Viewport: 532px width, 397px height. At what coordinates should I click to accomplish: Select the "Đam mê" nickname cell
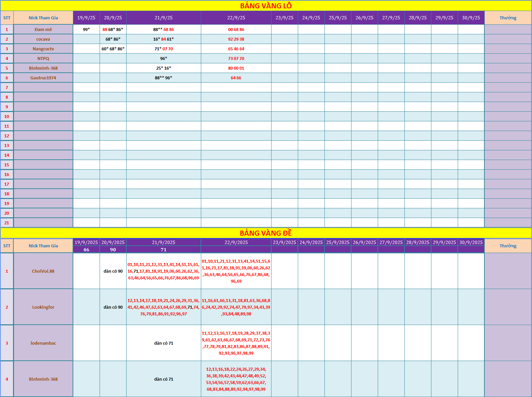[43, 29]
